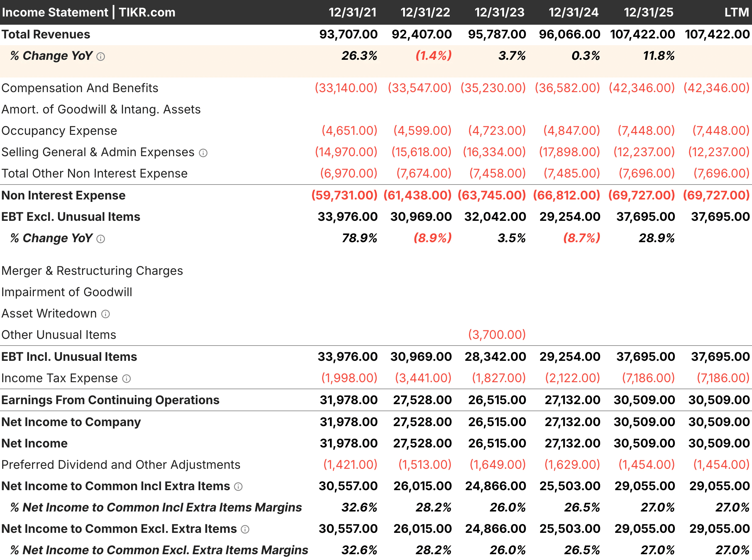Open the info icon on Net Income to Common Incl Extra Items

[x=238, y=486]
